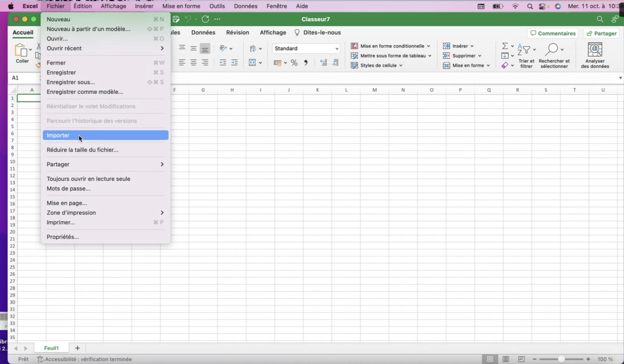This screenshot has height=364, width=624.
Task: Click the zoom out minus button
Action: click(x=534, y=359)
